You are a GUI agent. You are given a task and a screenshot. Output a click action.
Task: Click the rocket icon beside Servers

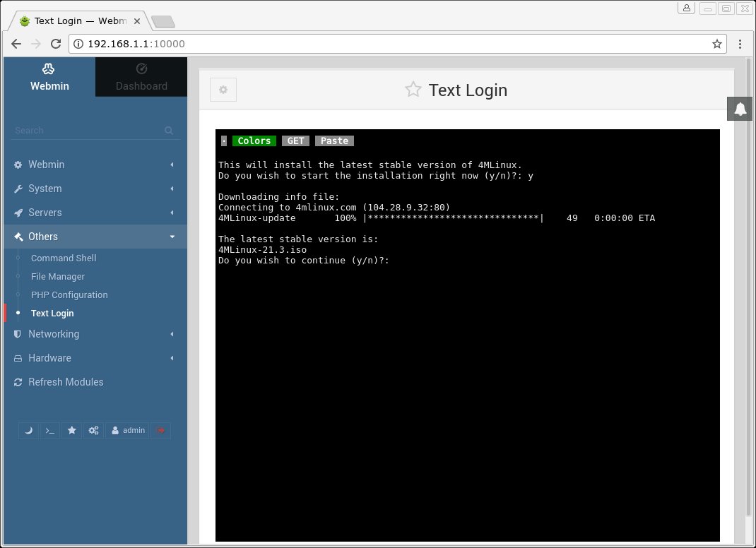(x=18, y=213)
